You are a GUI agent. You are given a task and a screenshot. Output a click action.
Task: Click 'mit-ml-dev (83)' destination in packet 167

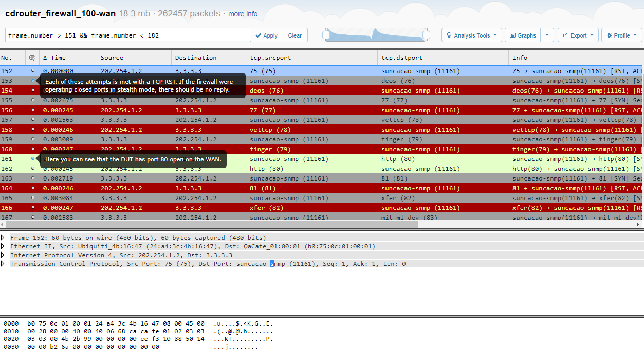pyautogui.click(x=410, y=218)
